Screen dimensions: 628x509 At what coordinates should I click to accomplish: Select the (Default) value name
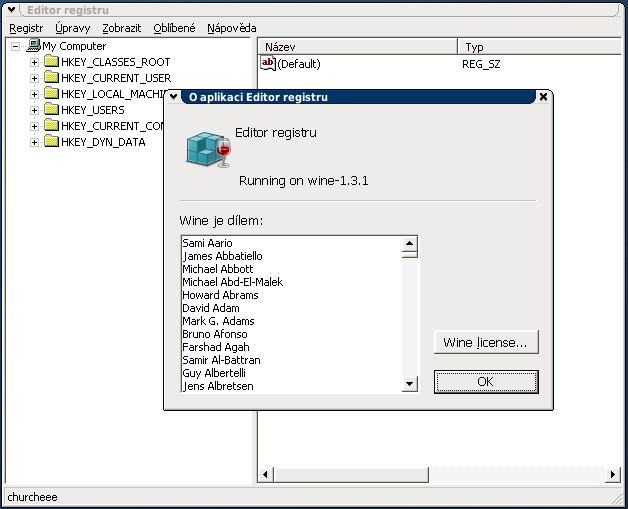point(299,64)
